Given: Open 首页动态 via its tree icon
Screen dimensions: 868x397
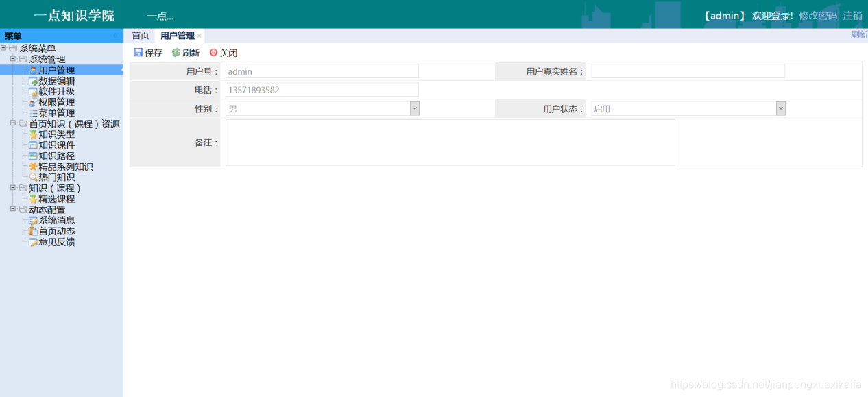Looking at the screenshot, I should click(33, 231).
